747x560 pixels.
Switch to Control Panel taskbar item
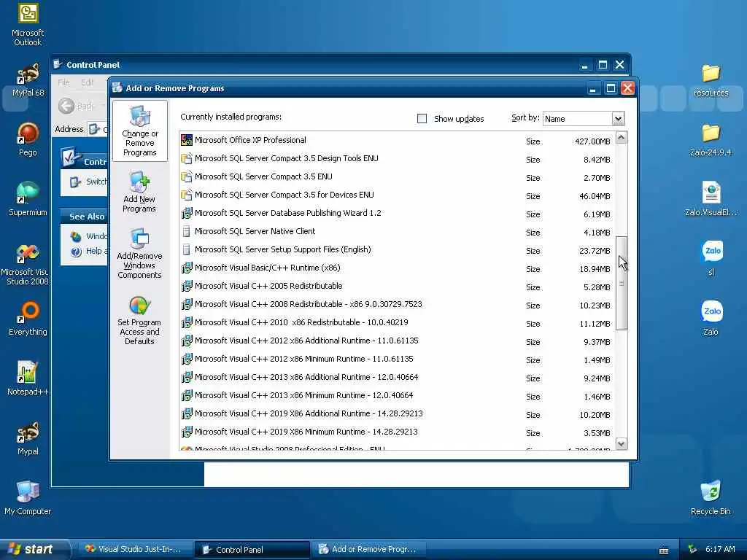point(252,550)
